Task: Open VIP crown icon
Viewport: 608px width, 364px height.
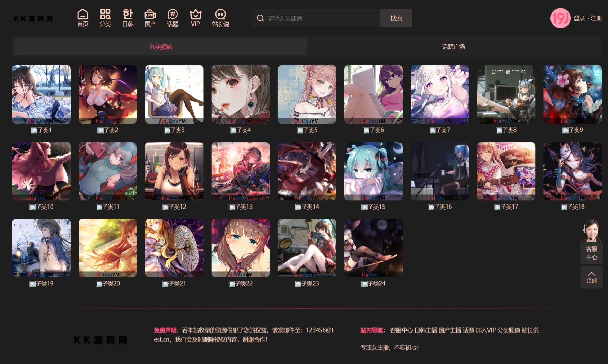Action: coord(195,14)
